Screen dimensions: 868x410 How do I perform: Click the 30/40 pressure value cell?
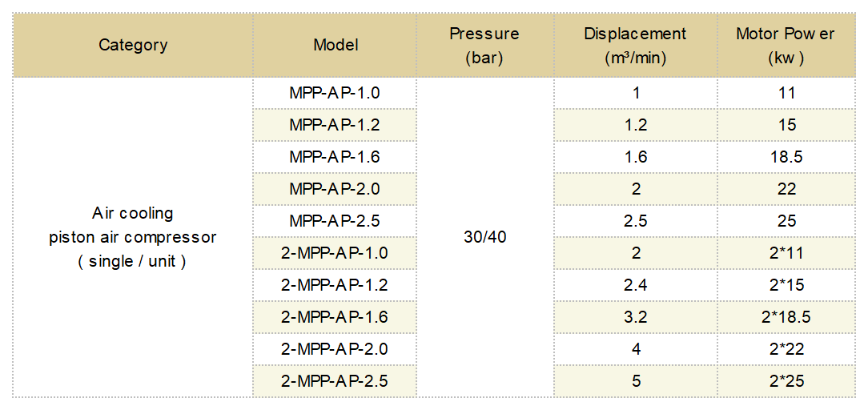pyautogui.click(x=485, y=237)
